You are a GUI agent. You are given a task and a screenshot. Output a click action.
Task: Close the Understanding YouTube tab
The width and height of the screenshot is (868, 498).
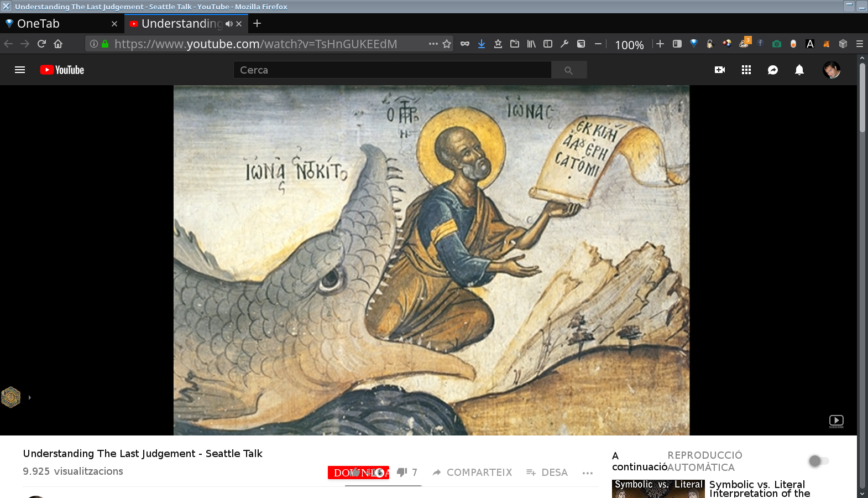coord(239,24)
